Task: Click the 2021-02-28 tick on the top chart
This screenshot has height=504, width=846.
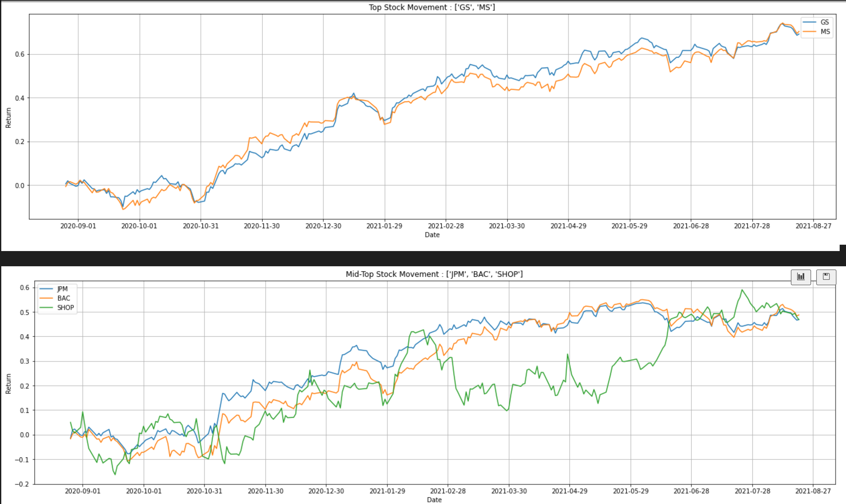Action: coord(446,226)
